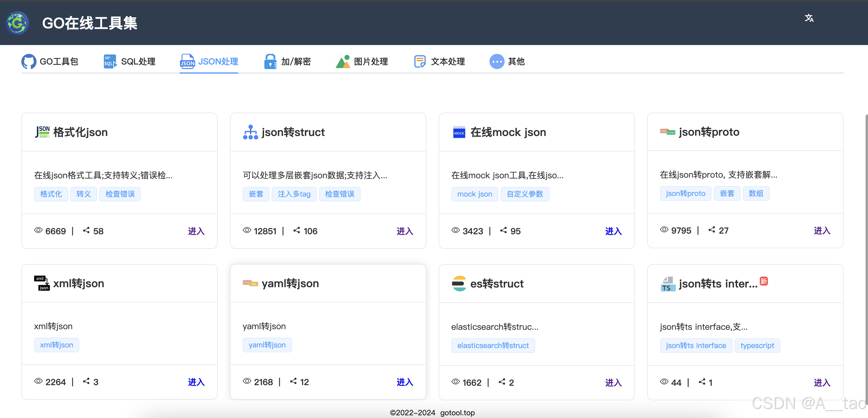
Task: Click the JSON icon on the 格式化json card
Action: 42,132
